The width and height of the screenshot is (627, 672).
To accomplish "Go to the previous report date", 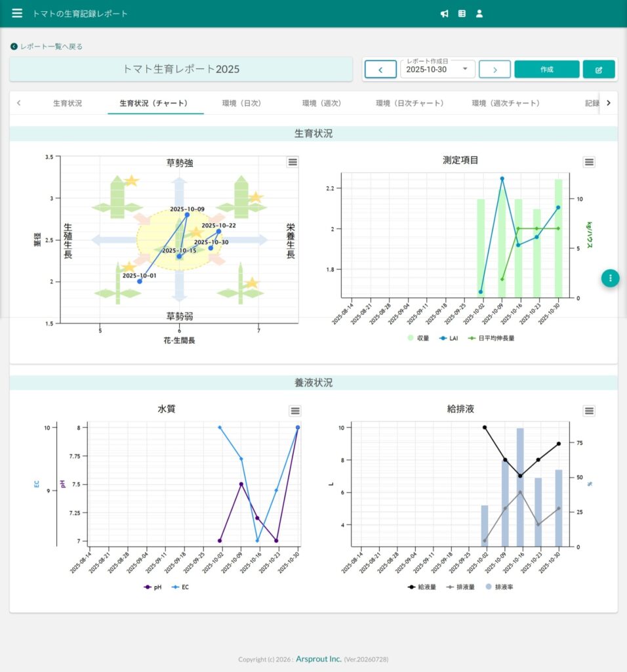I will pos(380,70).
